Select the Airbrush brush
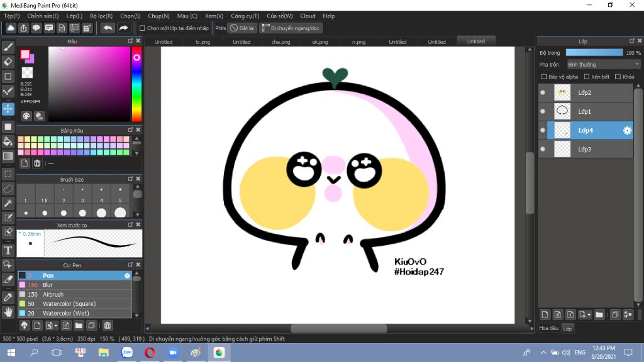 [74, 294]
